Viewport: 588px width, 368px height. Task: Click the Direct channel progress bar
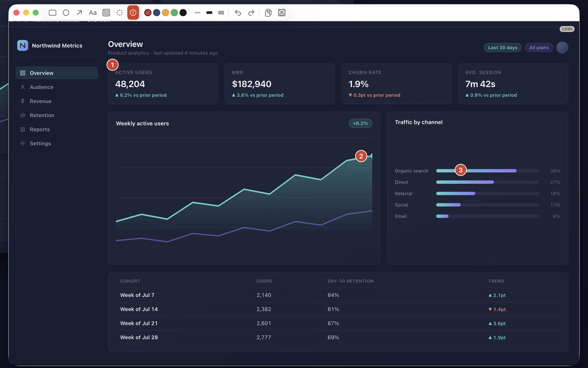488,182
